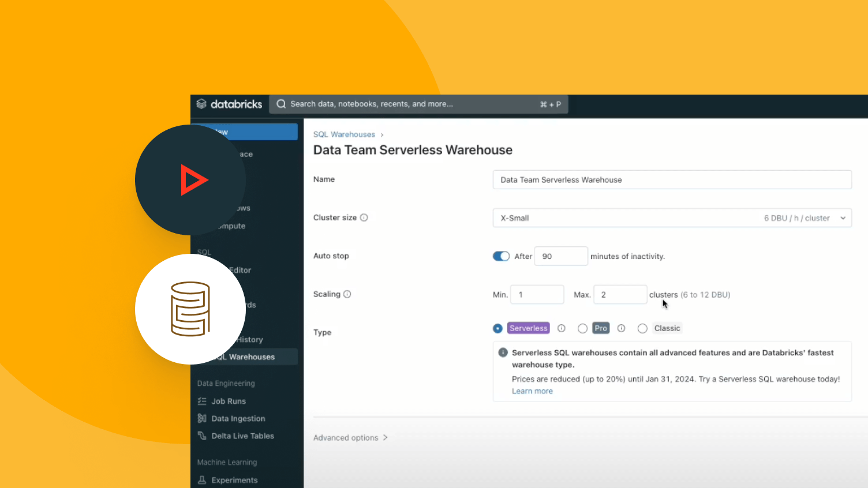Toggle the Auto stop switch
Image resolution: width=868 pixels, height=488 pixels.
click(501, 256)
